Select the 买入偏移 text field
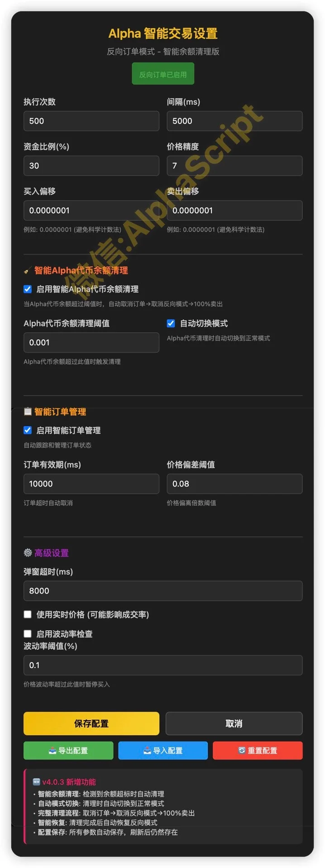The width and height of the screenshot is (325, 868). tap(91, 211)
